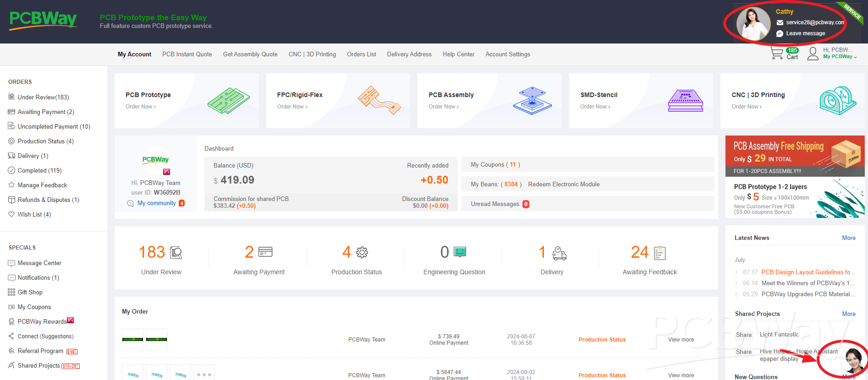Click the Awaiting Feedback clipboard icon
The height and width of the screenshot is (380, 868).
[660, 253]
